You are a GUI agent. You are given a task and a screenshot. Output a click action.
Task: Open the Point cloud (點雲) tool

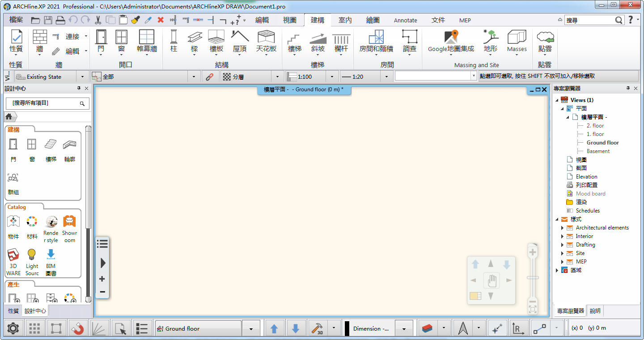545,41
